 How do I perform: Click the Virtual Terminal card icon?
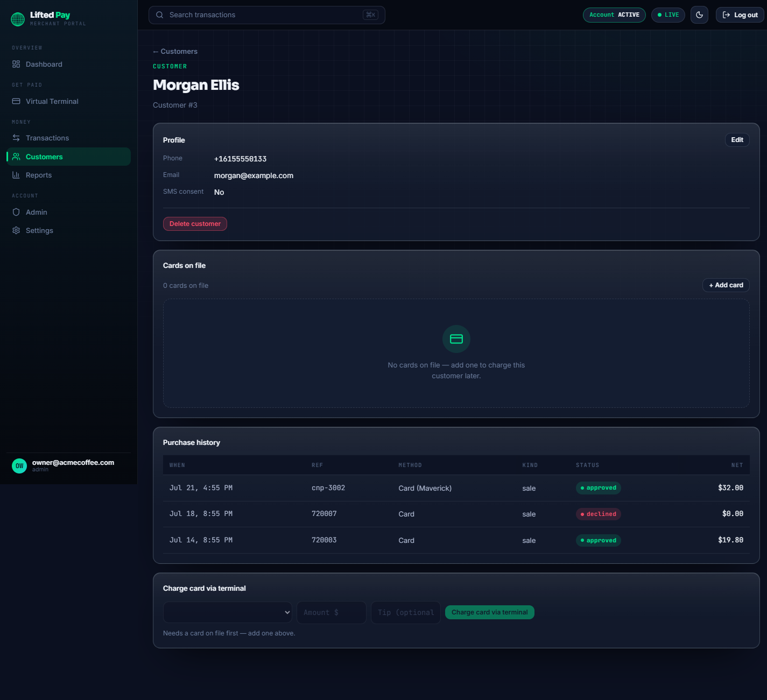click(16, 101)
